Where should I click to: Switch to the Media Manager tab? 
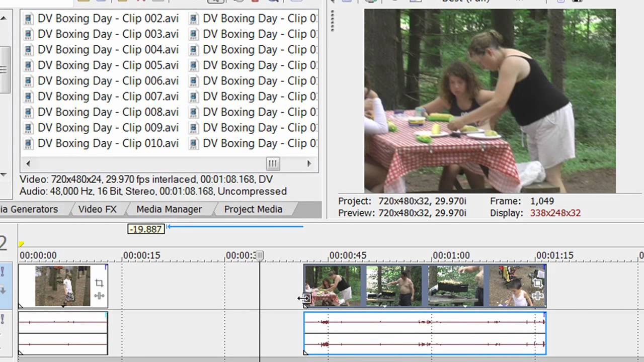pyautogui.click(x=169, y=209)
